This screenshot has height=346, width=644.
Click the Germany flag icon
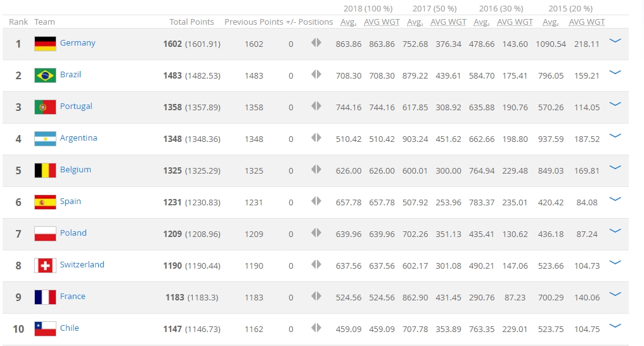[45, 44]
